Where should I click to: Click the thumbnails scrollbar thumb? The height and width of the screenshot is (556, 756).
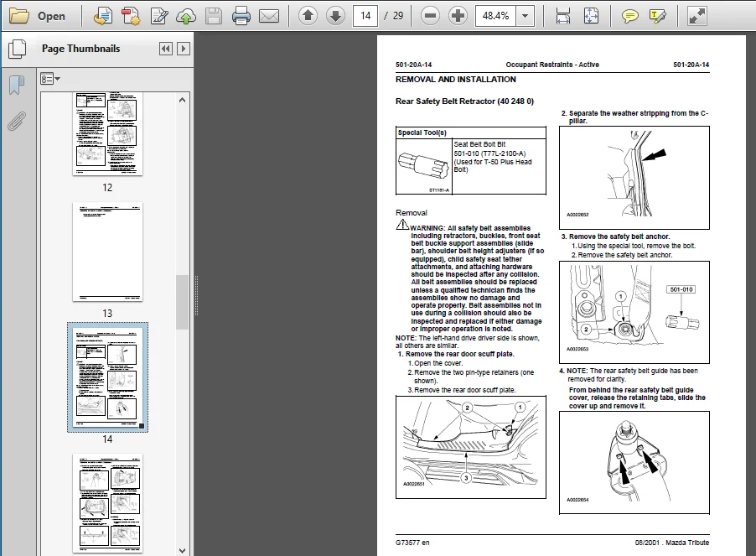tap(182, 302)
